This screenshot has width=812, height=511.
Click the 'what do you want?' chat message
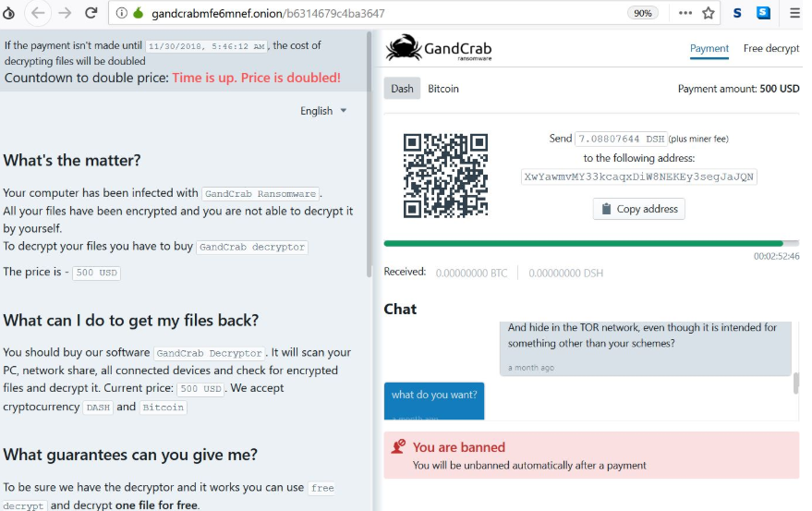coord(434,401)
